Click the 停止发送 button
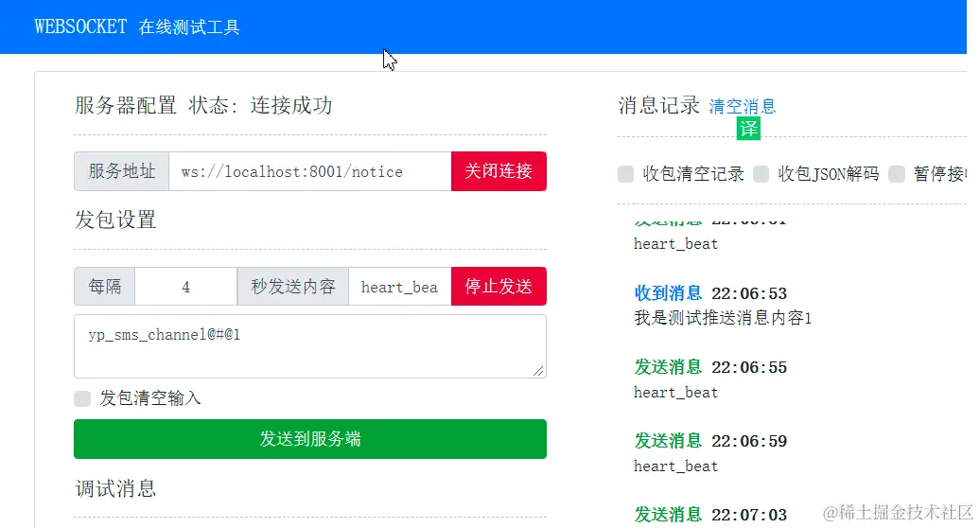The height and width of the screenshot is (528, 980). [499, 286]
